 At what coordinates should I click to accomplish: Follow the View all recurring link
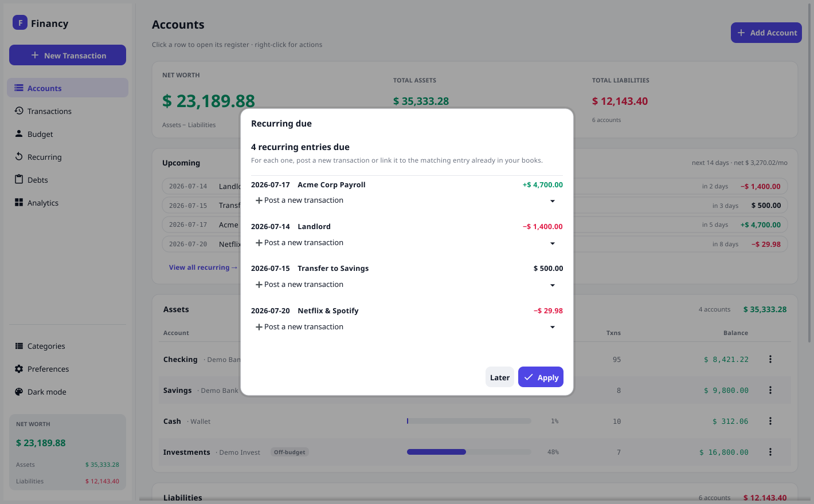203,267
